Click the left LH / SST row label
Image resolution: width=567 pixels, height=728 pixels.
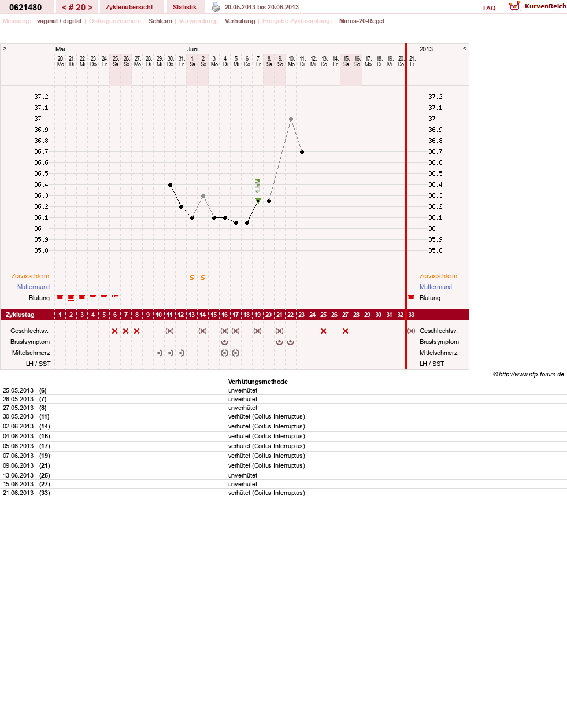pyautogui.click(x=38, y=364)
